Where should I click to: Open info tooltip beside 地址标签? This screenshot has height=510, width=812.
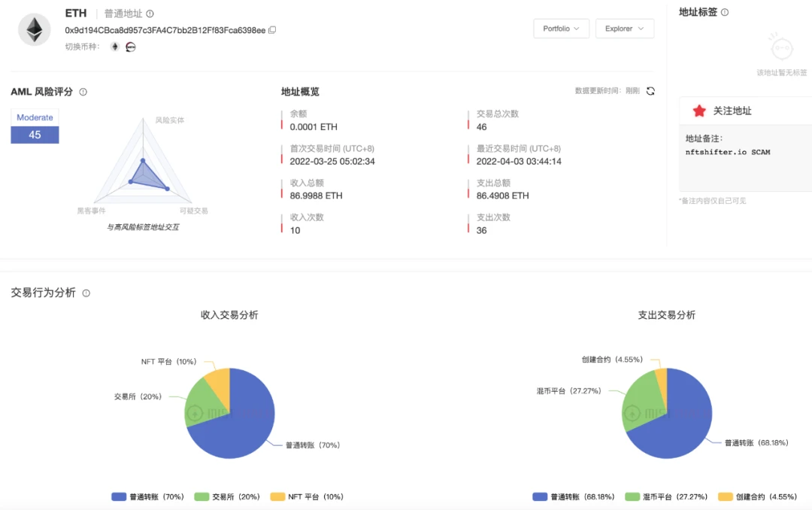coord(725,12)
